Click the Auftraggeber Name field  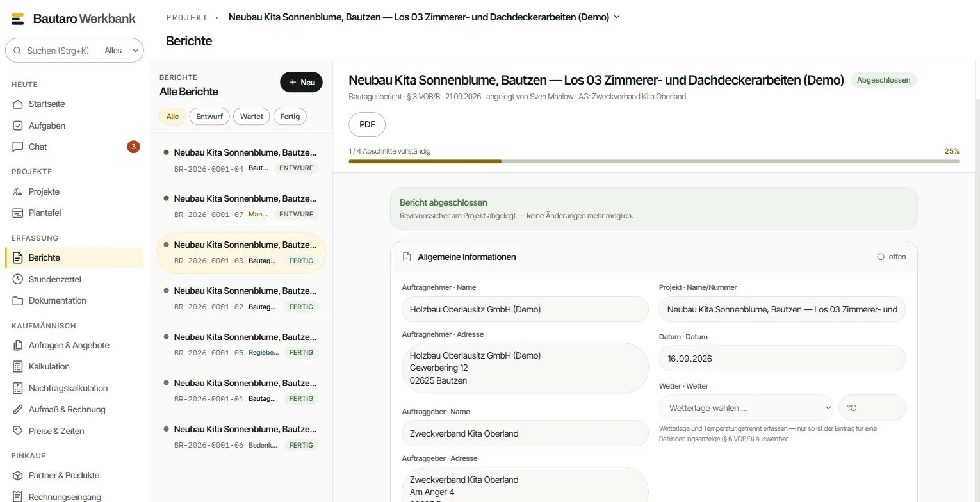click(525, 433)
